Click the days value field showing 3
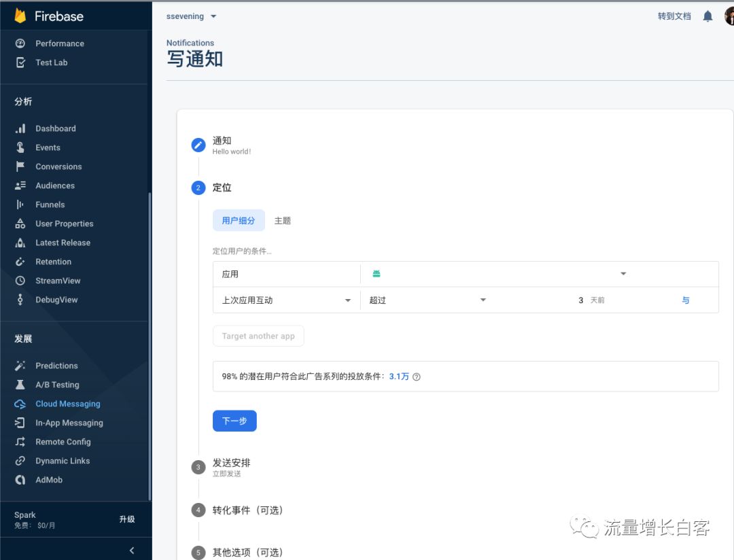The height and width of the screenshot is (560, 734). coord(580,300)
